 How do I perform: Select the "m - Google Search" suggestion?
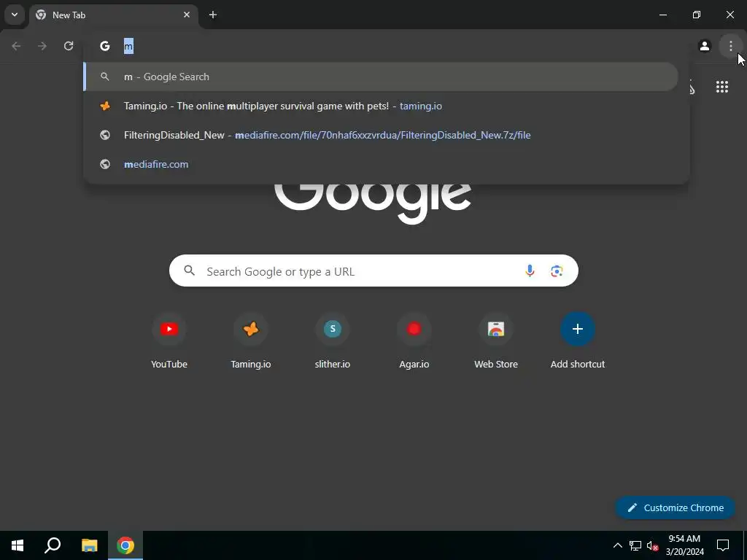381,77
